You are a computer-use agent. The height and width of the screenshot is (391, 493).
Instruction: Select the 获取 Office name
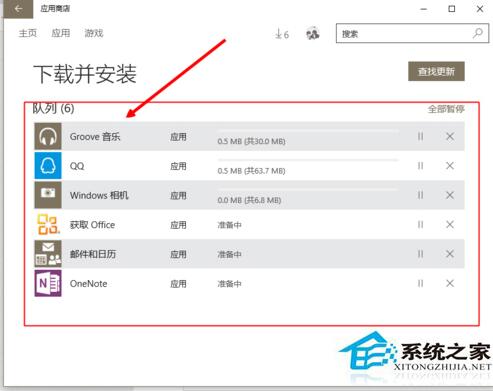92,225
